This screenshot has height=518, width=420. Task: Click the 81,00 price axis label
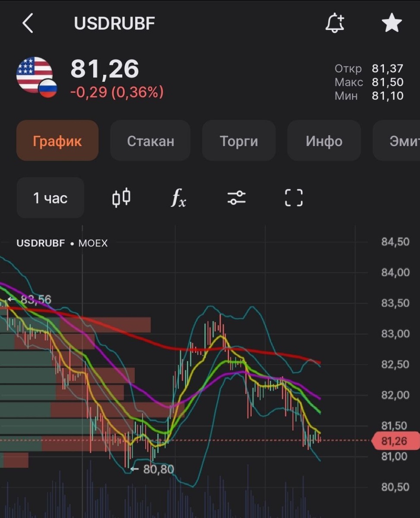tap(395, 456)
